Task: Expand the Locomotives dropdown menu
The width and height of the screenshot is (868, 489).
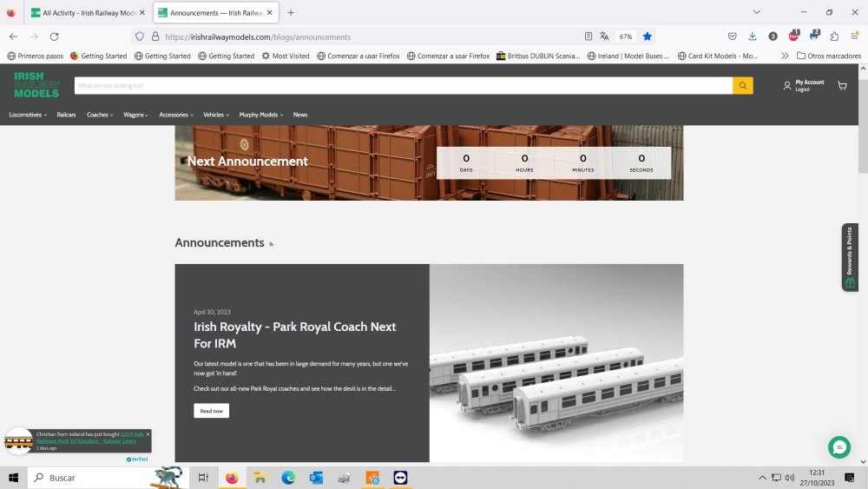Action: coord(28,115)
